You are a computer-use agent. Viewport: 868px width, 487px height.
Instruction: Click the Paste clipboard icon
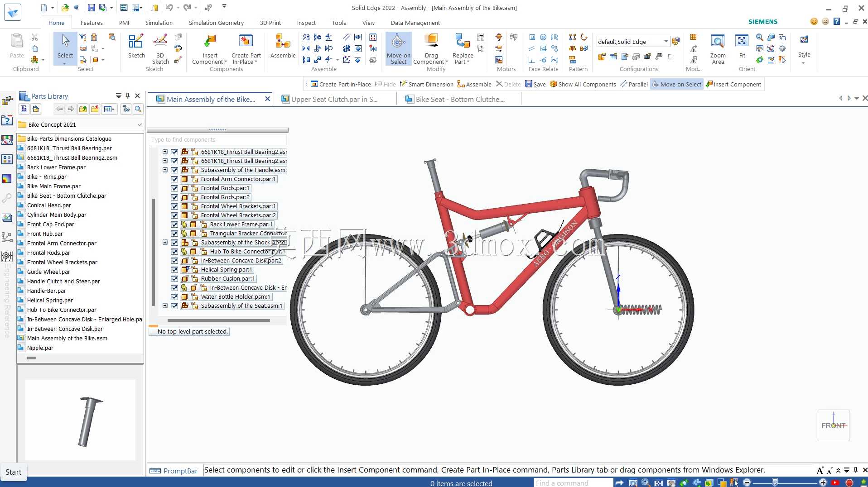click(x=17, y=46)
